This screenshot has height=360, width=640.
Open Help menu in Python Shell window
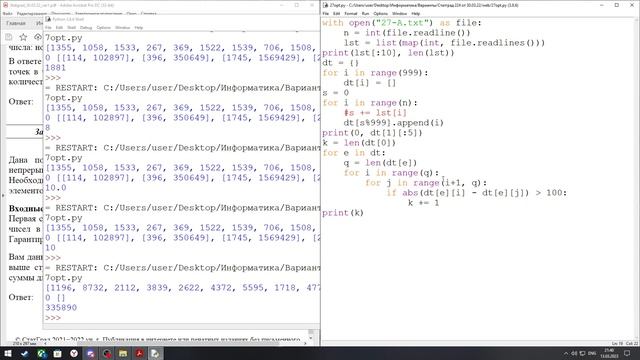[x=139, y=27]
